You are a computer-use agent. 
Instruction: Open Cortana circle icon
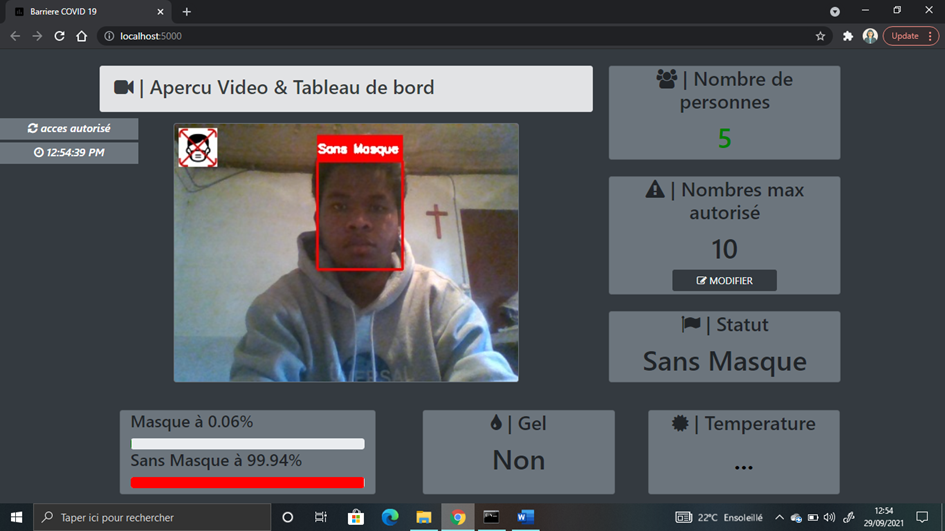click(287, 517)
